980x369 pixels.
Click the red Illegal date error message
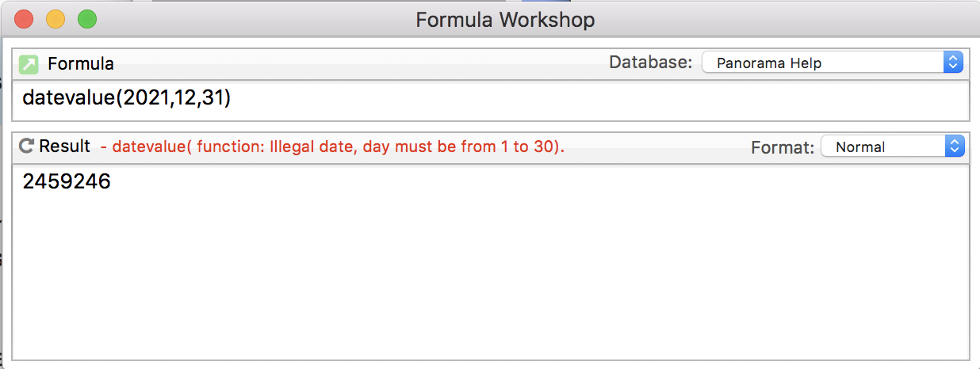tap(333, 146)
